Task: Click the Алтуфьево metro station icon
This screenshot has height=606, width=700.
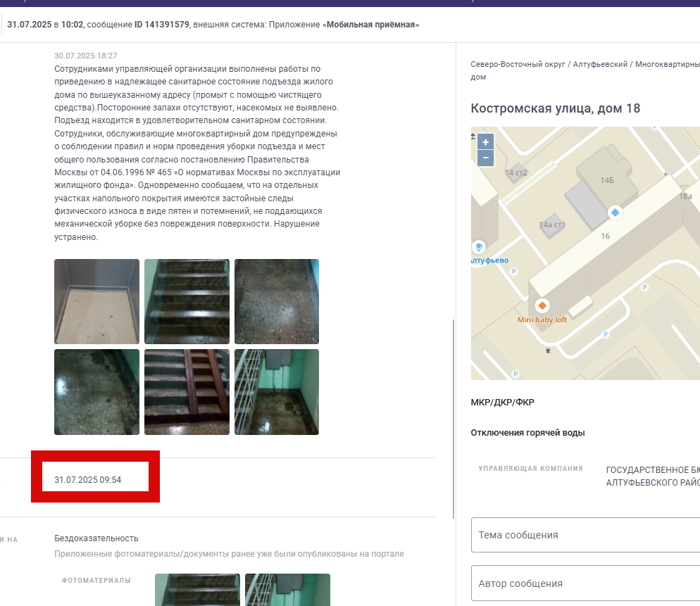Action: tap(479, 247)
